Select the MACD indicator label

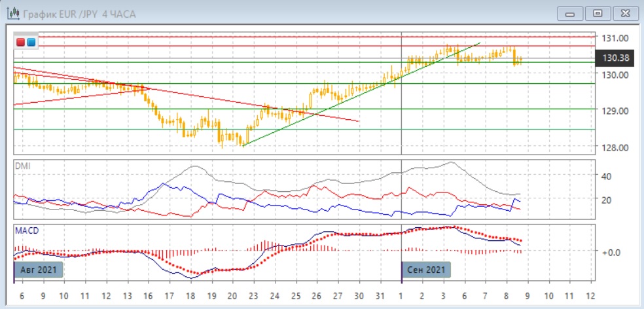[x=26, y=230]
